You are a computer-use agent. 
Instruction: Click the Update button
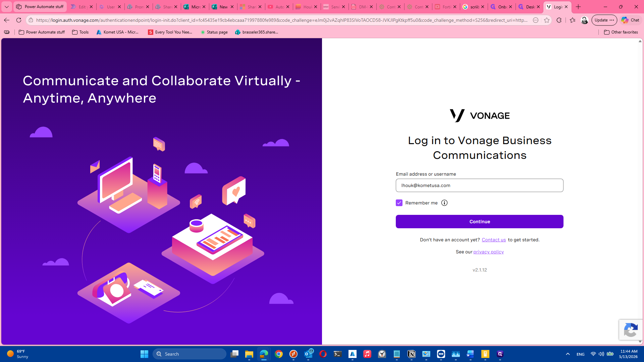[604, 20]
